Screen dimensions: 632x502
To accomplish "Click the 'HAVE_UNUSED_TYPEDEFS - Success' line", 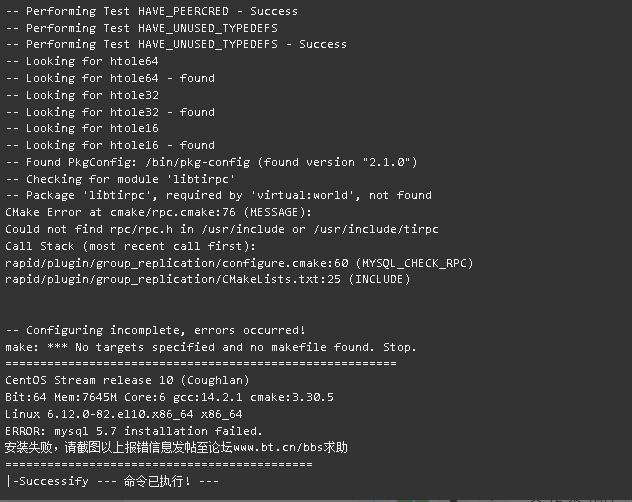I will 176,44.
